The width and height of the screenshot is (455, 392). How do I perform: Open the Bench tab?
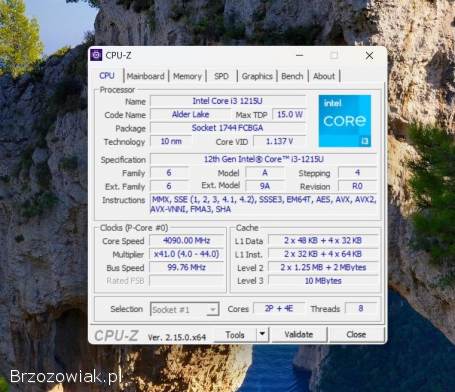pyautogui.click(x=292, y=76)
